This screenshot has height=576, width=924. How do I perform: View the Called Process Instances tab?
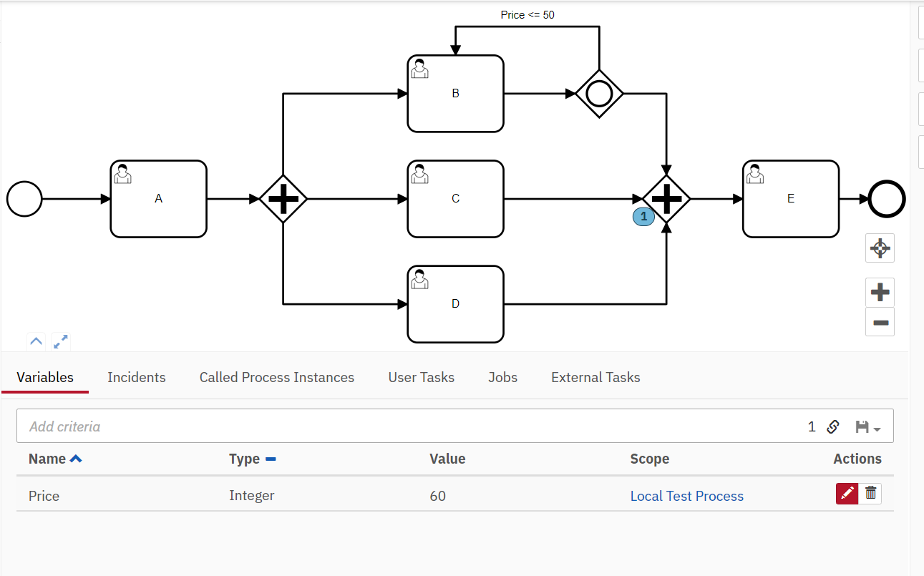coord(276,377)
